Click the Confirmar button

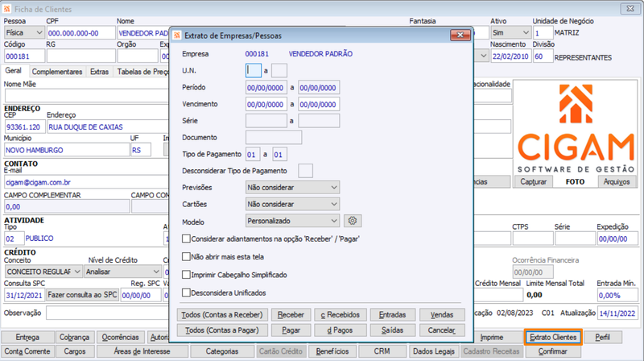tap(553, 351)
